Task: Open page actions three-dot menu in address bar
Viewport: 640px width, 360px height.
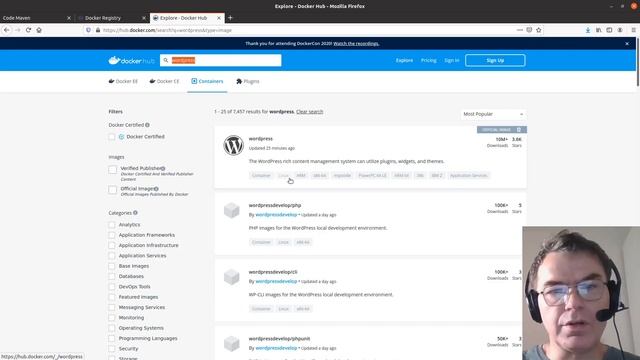Action: pyautogui.click(x=520, y=30)
